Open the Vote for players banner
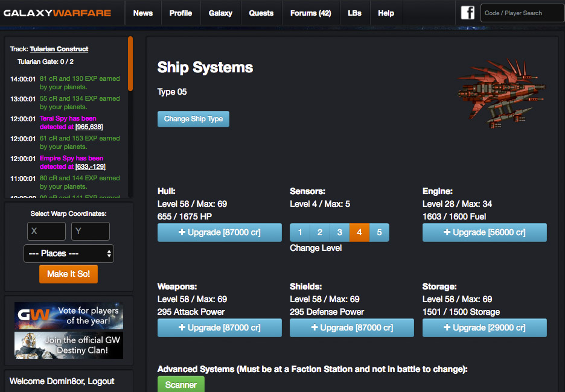 coord(69,315)
